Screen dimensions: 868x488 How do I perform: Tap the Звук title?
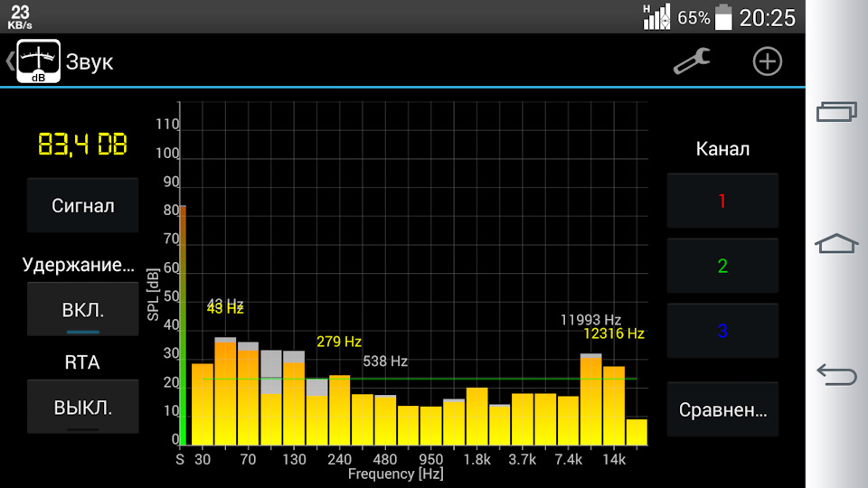click(x=90, y=62)
